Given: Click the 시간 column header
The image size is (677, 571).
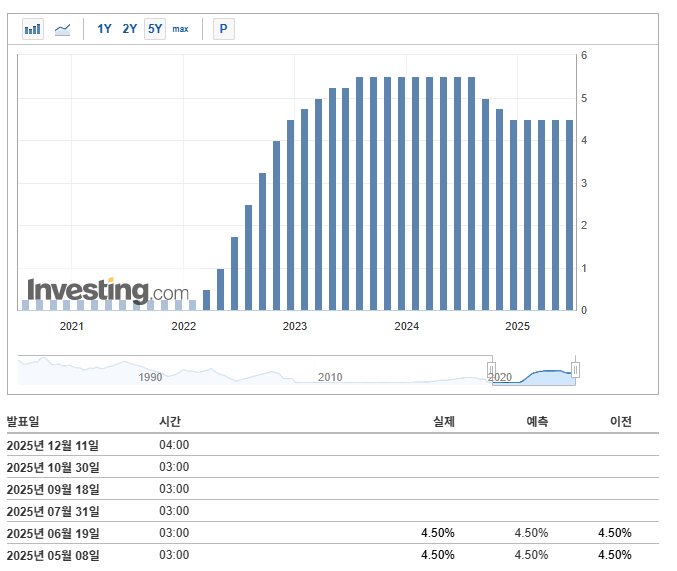Looking at the screenshot, I should (170, 421).
